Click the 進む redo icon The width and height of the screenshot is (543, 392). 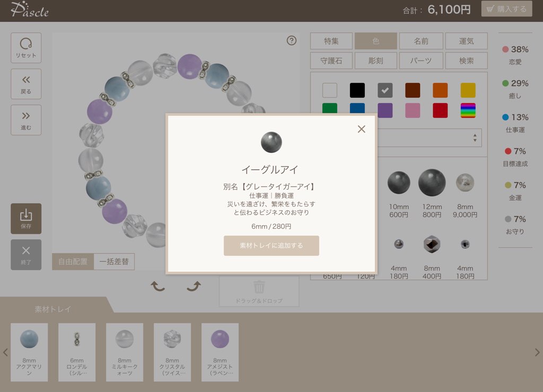25,120
